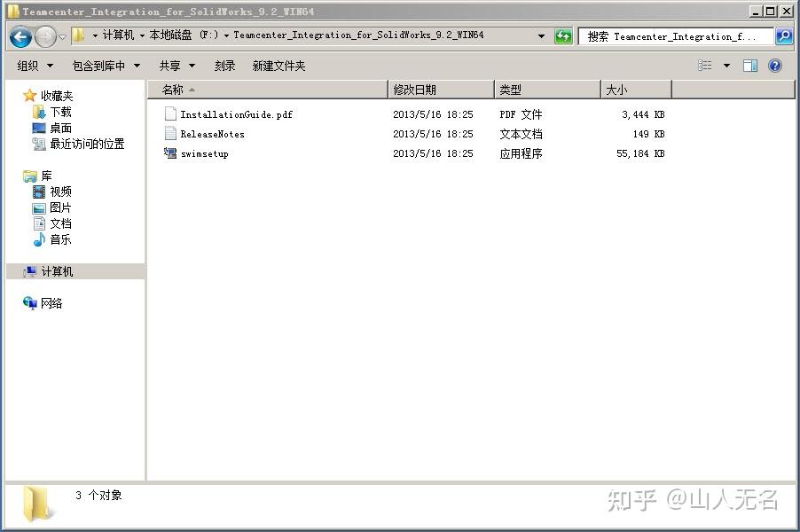Click 计算机 in the address breadcrumb

pyautogui.click(x=118, y=35)
